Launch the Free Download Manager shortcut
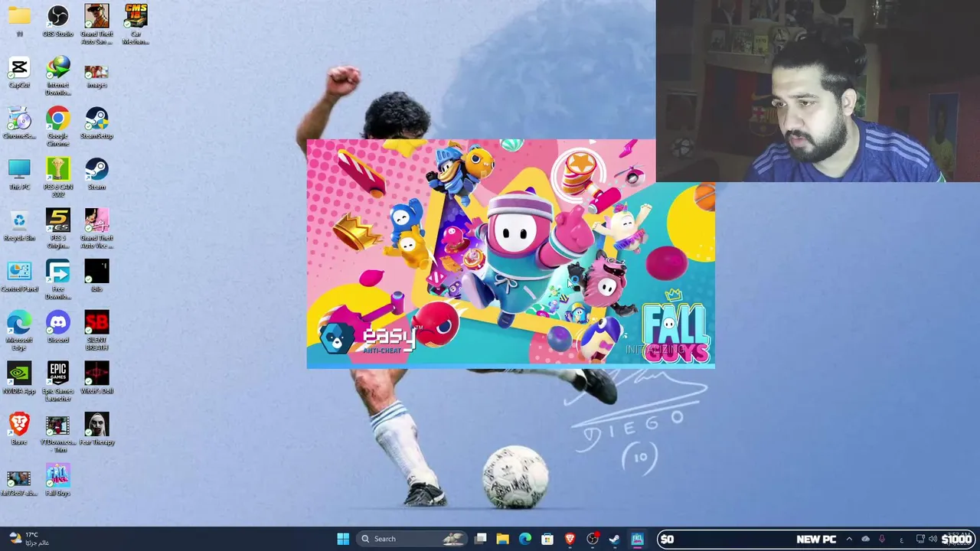Screen dimensions: 980x551 pyautogui.click(x=58, y=279)
